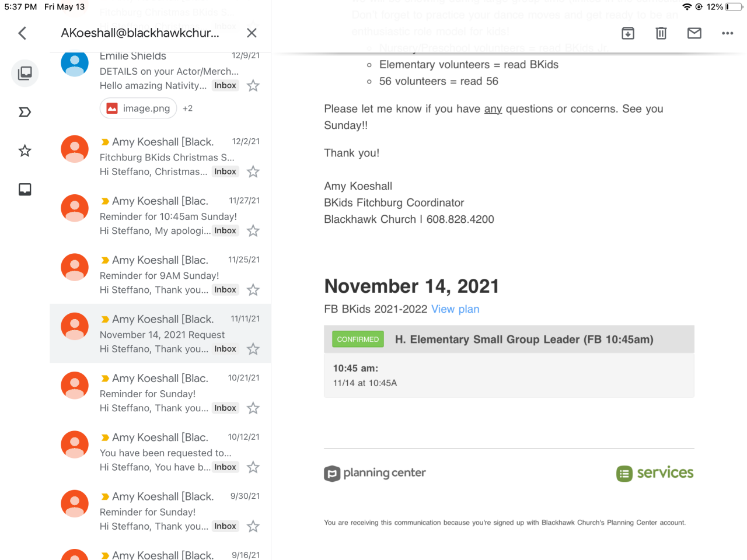Tap the AKoeshall@blackhawkchur search field
The height and width of the screenshot is (560, 747).
click(x=140, y=33)
